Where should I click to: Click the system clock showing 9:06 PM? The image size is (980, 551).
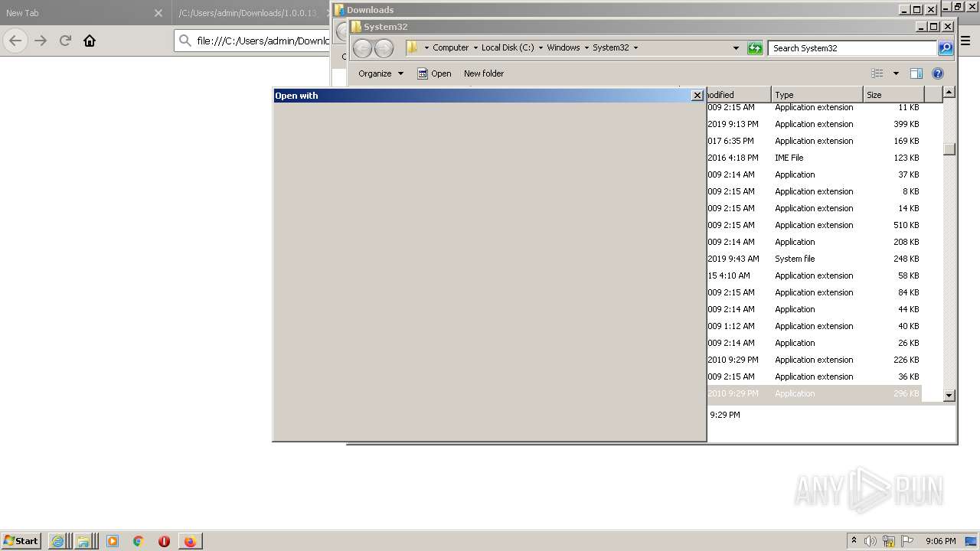940,541
